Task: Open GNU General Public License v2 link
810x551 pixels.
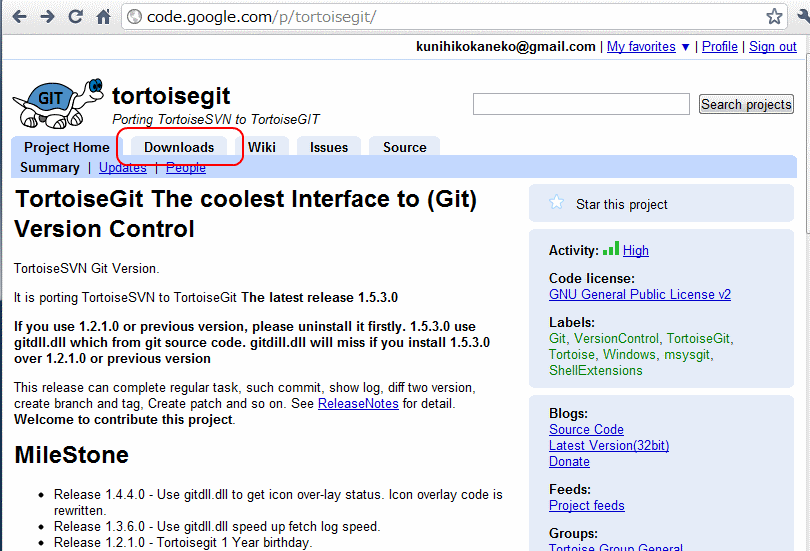Action: [640, 294]
